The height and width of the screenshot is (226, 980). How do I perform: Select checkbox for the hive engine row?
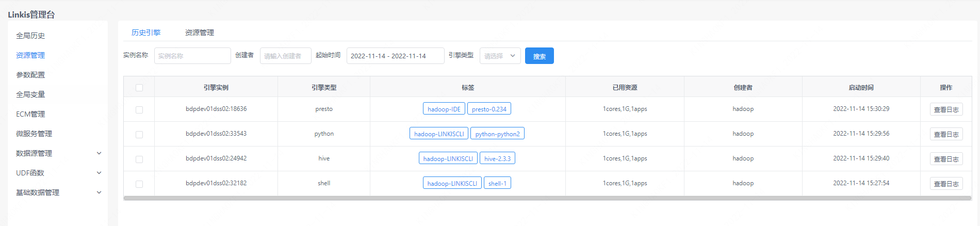[139, 159]
